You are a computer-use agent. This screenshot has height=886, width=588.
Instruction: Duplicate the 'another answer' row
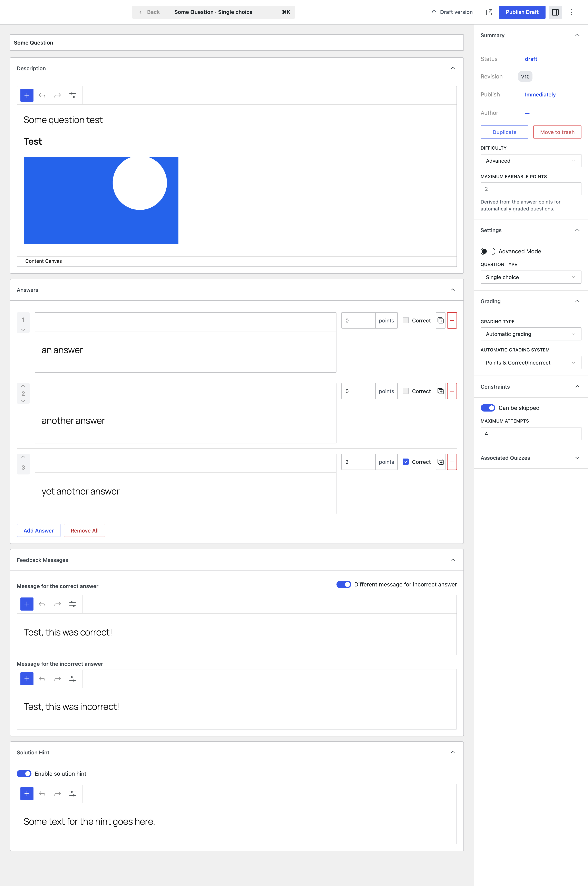[x=441, y=391]
